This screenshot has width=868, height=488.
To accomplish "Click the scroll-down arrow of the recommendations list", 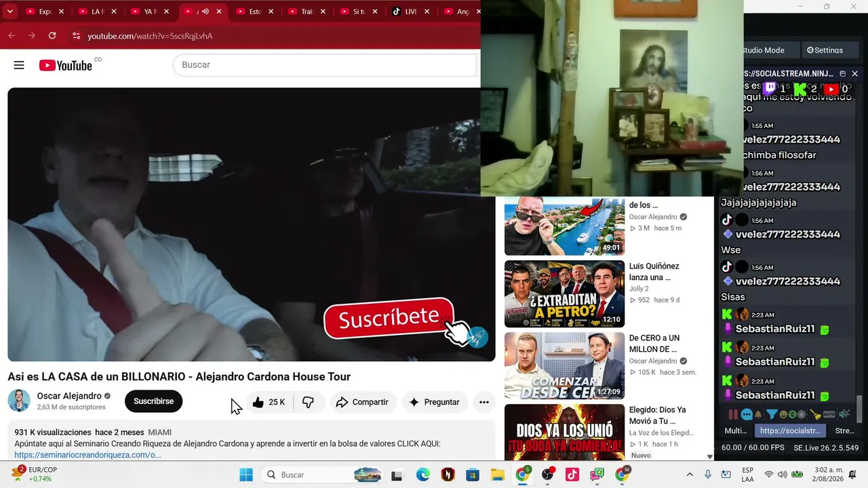I will click(x=710, y=457).
